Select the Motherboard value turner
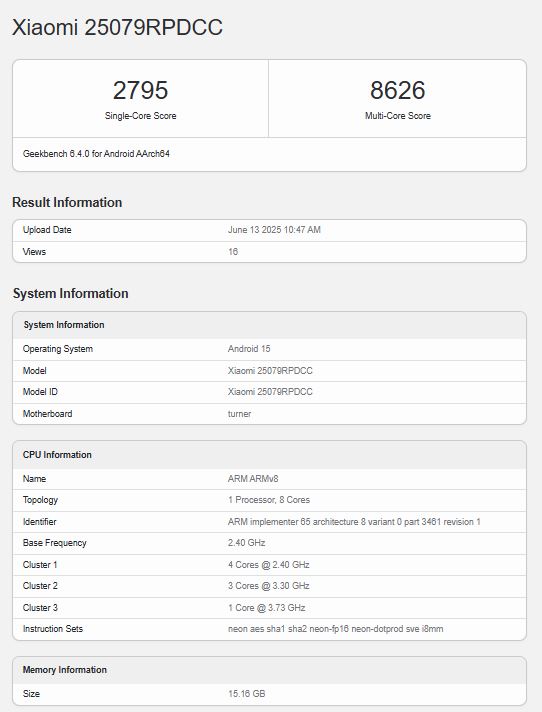The height and width of the screenshot is (712, 542). pyautogui.click(x=239, y=414)
